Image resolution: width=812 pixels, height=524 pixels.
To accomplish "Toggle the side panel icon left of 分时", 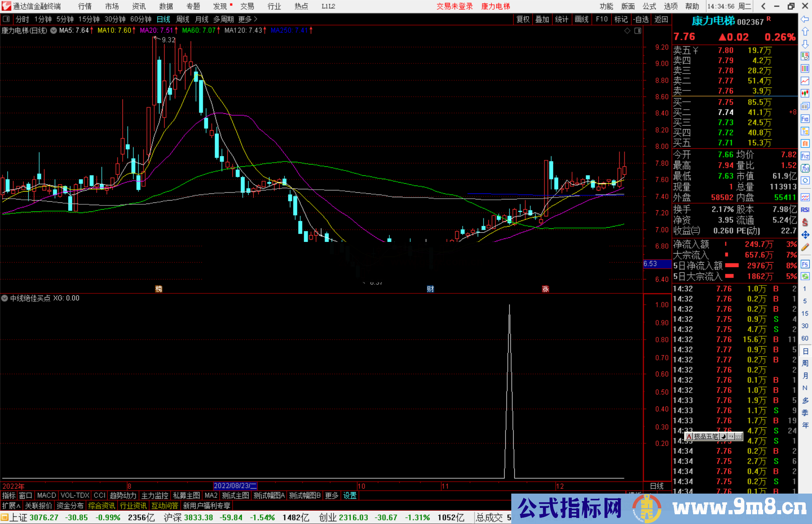I will pyautogui.click(x=6, y=19).
